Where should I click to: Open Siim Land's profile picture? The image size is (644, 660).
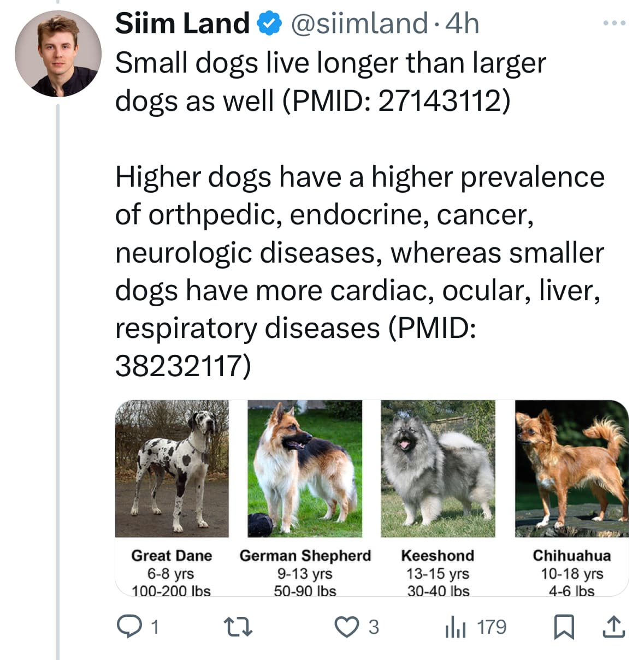click(x=58, y=53)
